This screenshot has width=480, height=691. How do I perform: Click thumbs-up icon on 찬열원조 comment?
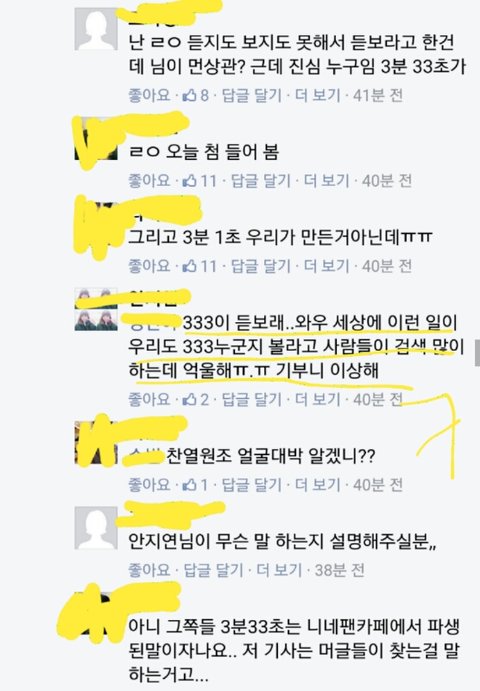point(190,485)
